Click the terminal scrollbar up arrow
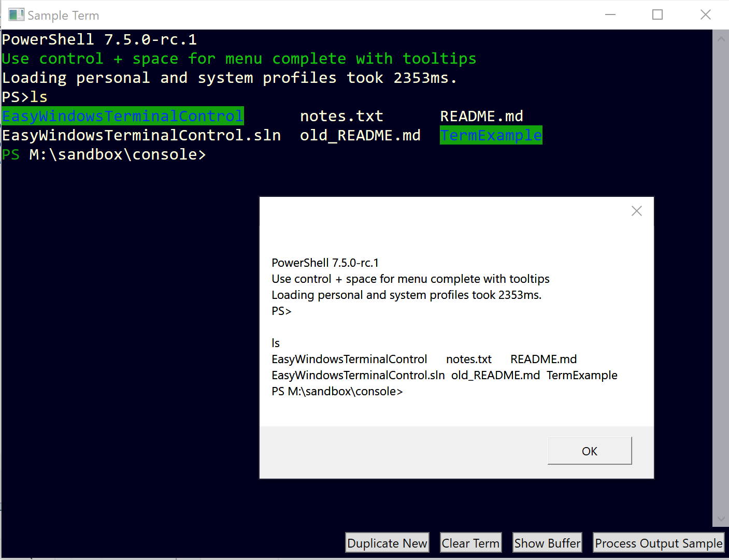Screen dimensions: 729x560 [721, 38]
